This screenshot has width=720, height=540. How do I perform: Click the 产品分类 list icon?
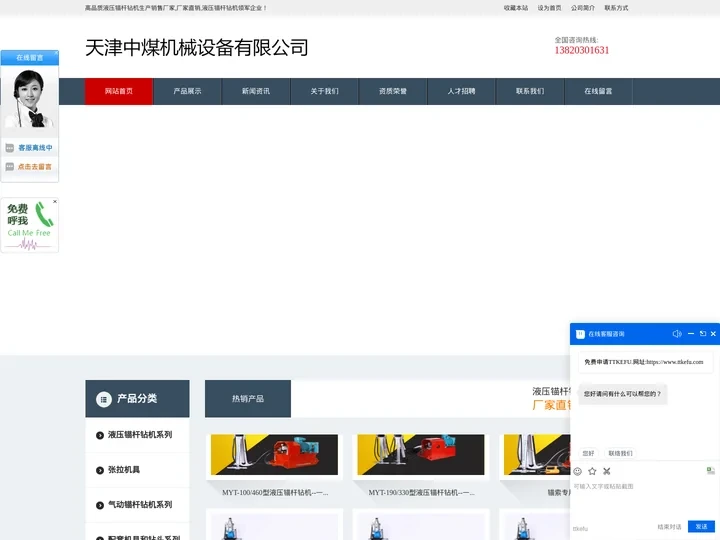[104, 399]
